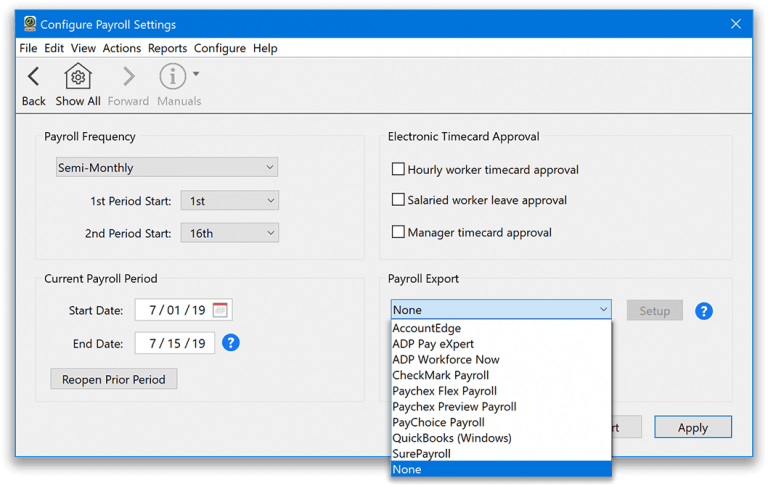Enable Manager timecard approval

click(x=398, y=232)
